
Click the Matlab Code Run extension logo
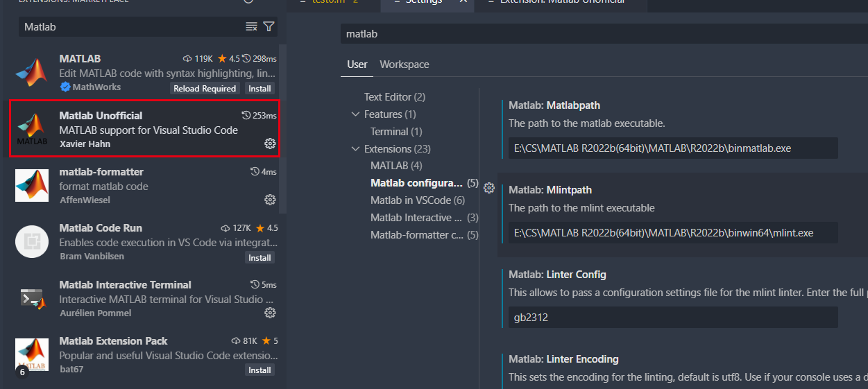coord(32,242)
